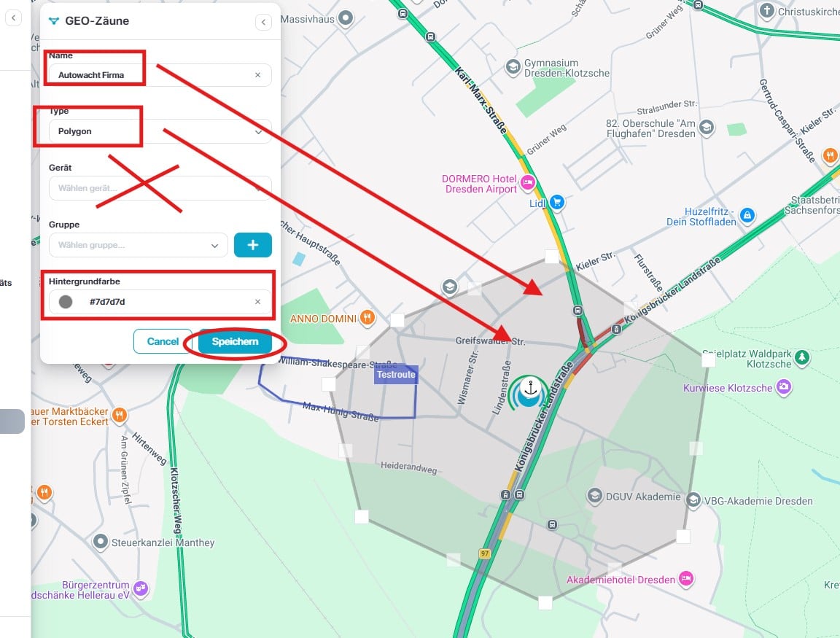Expand the Gruppe dropdown
The width and height of the screenshot is (840, 638).
[x=139, y=245]
